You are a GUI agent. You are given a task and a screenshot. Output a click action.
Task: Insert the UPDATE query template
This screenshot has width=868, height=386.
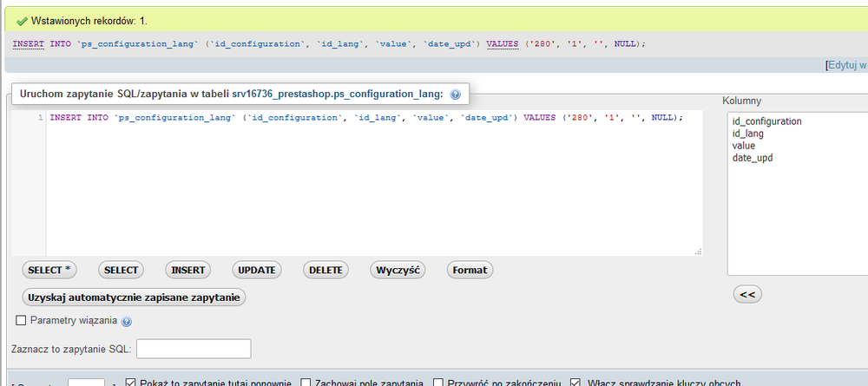click(257, 270)
